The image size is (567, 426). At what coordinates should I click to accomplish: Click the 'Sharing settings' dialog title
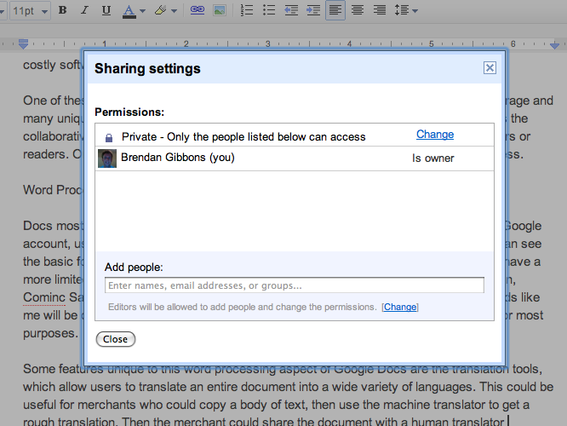coord(147,69)
